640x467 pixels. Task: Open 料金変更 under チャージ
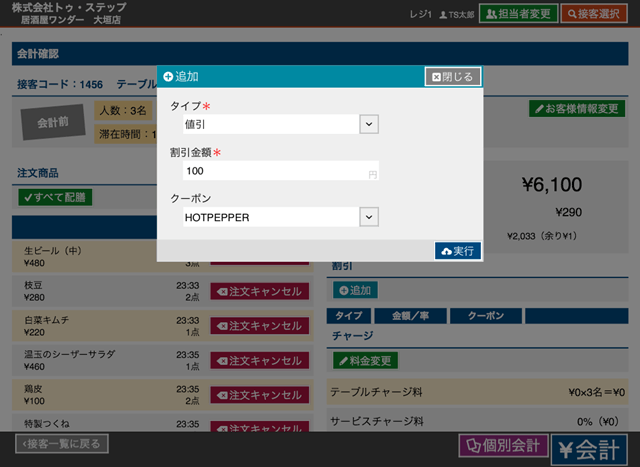[366, 360]
